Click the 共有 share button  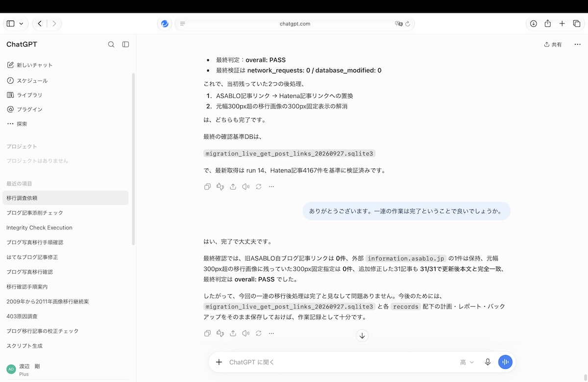pyautogui.click(x=553, y=45)
